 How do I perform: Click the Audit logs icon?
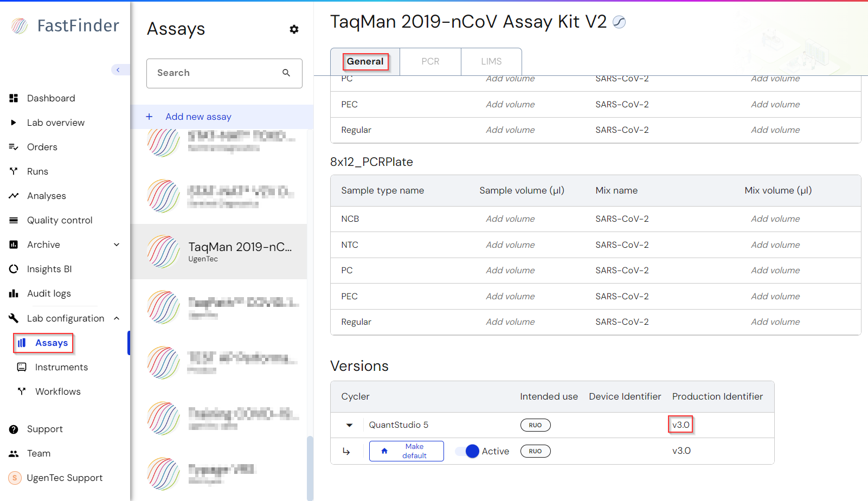click(14, 293)
